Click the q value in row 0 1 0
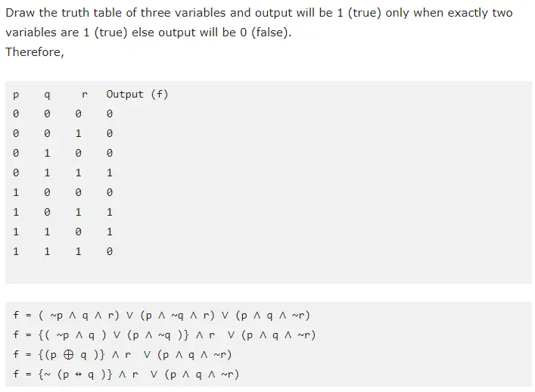535x392 pixels. click(x=47, y=154)
